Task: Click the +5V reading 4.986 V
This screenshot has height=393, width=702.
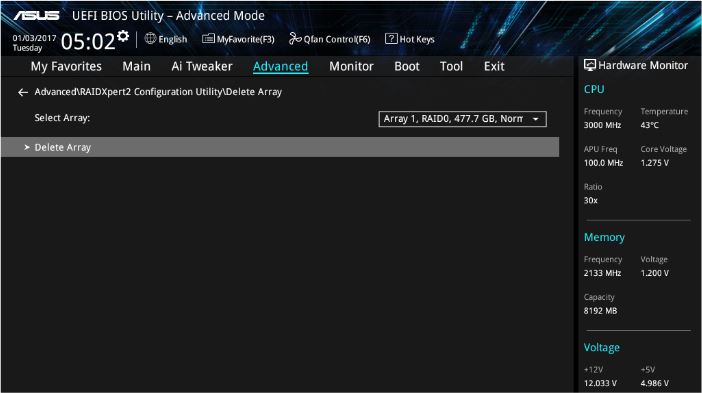Action: click(x=655, y=383)
